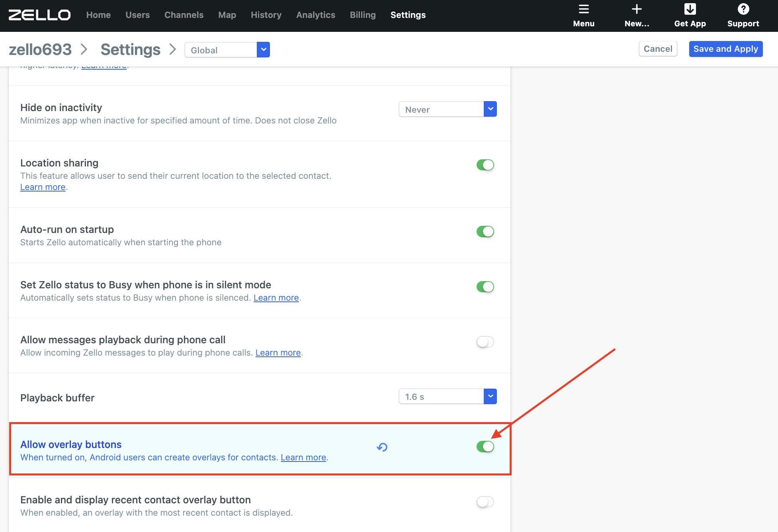778x532 pixels.
Task: Switch to the Map page
Action: (x=227, y=15)
